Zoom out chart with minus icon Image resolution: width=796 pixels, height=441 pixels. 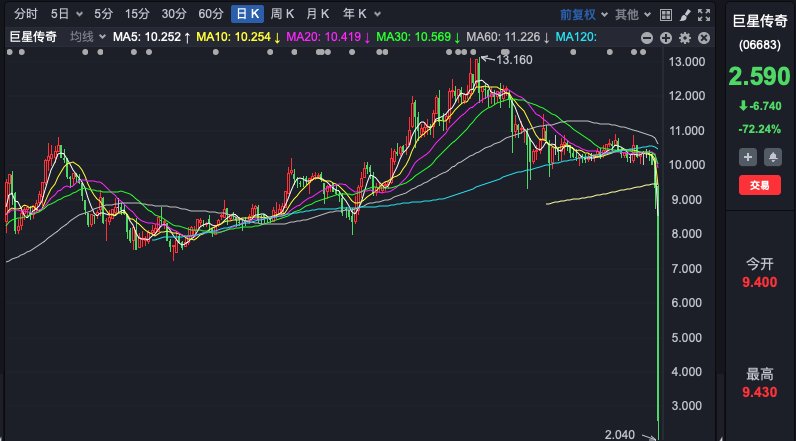[647, 38]
